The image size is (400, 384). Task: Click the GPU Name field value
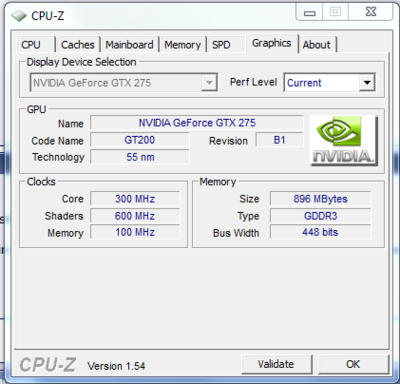pos(197,123)
